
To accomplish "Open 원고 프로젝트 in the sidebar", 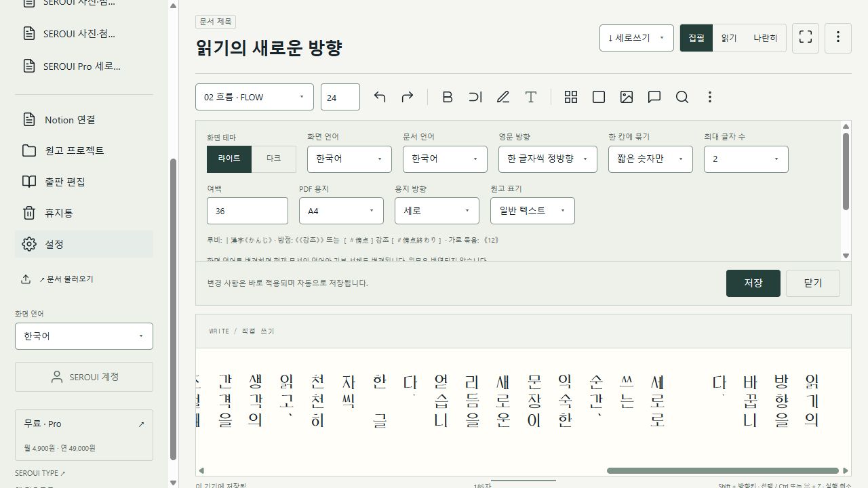I will click(84, 150).
